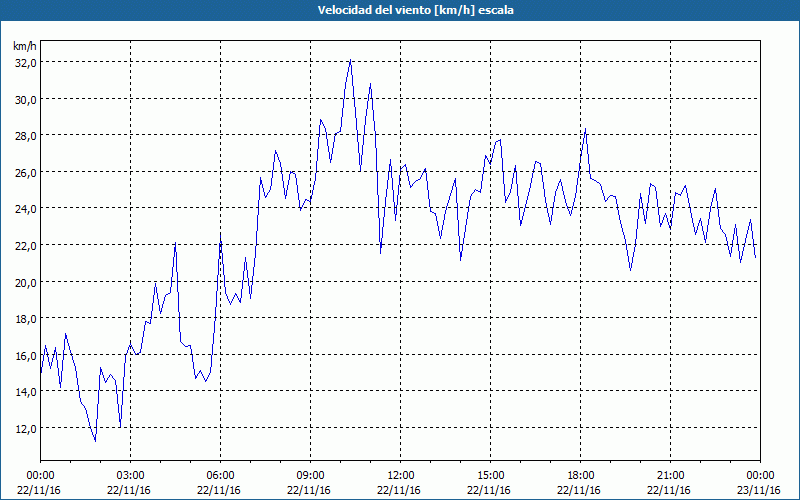Click the 12,0 y-axis value

26,429
